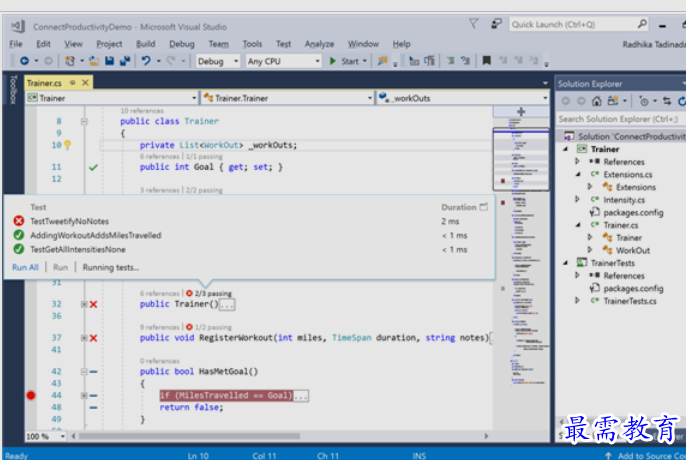686x460 pixels.
Task: Click the split editor plus icon above the minimap
Action: coord(521,112)
